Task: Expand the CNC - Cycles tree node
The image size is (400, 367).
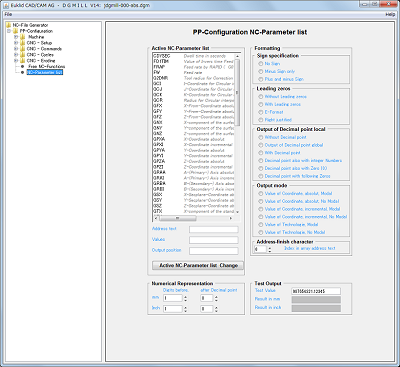Action: (16, 55)
